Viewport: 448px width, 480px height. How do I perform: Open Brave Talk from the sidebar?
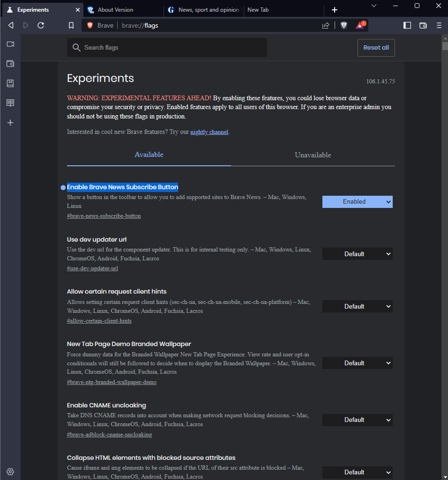pyautogui.click(x=10, y=44)
